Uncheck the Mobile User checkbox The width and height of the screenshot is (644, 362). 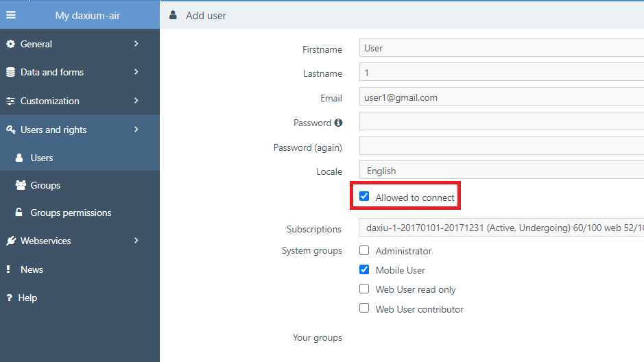[364, 269]
